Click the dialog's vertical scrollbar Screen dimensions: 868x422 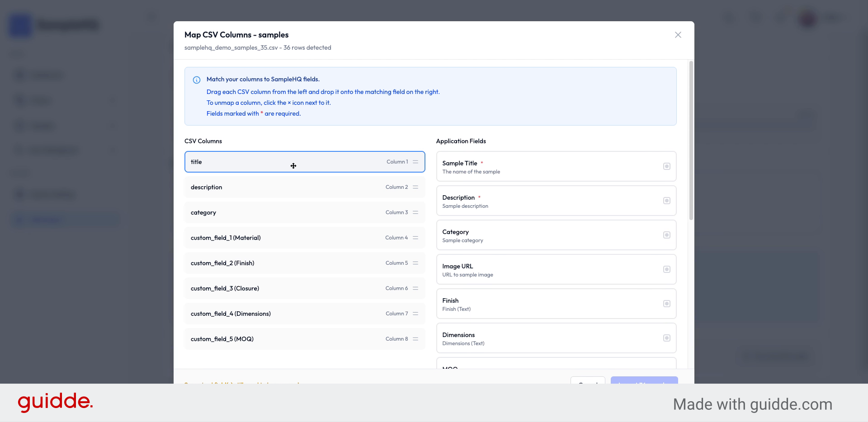pos(691,140)
